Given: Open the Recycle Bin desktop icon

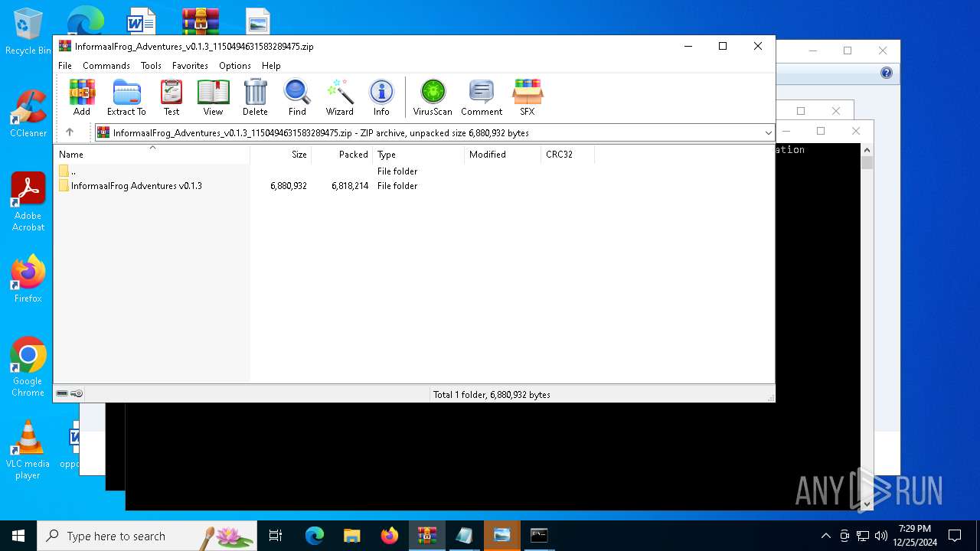Looking at the screenshot, I should pos(28,32).
